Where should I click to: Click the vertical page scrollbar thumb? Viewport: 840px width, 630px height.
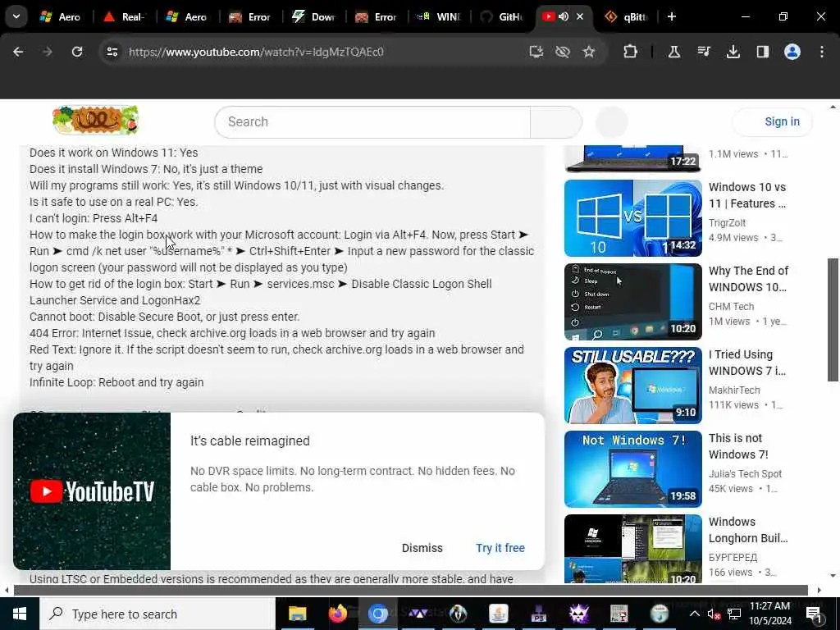(833, 320)
